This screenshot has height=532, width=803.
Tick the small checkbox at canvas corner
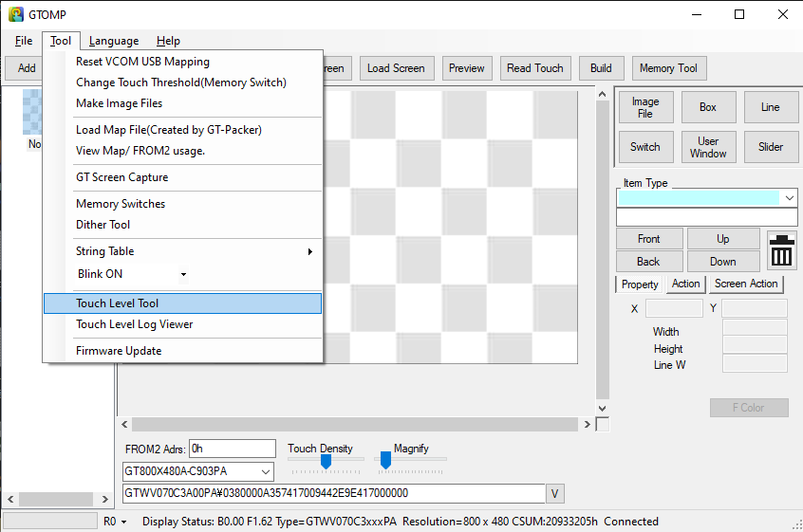(x=603, y=425)
